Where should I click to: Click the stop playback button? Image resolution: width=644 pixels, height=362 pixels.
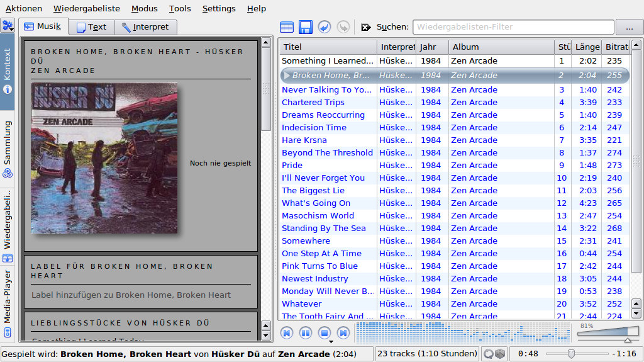click(x=325, y=332)
